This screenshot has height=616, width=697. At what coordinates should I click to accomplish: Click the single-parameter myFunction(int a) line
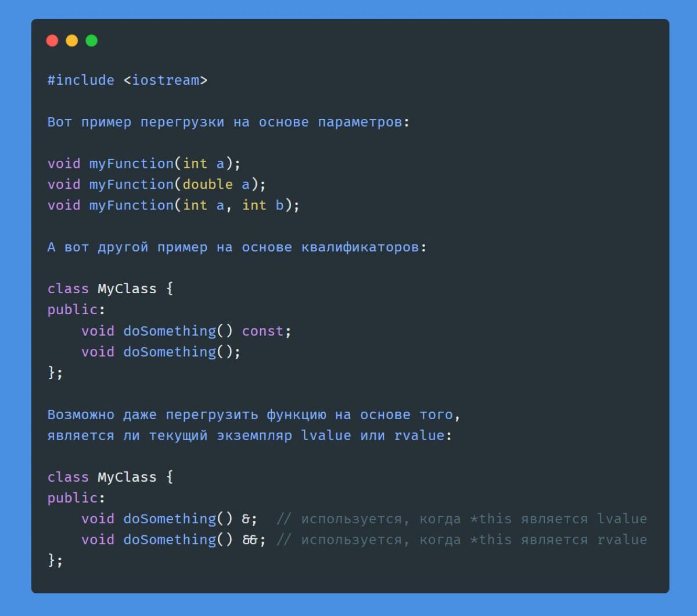(144, 164)
